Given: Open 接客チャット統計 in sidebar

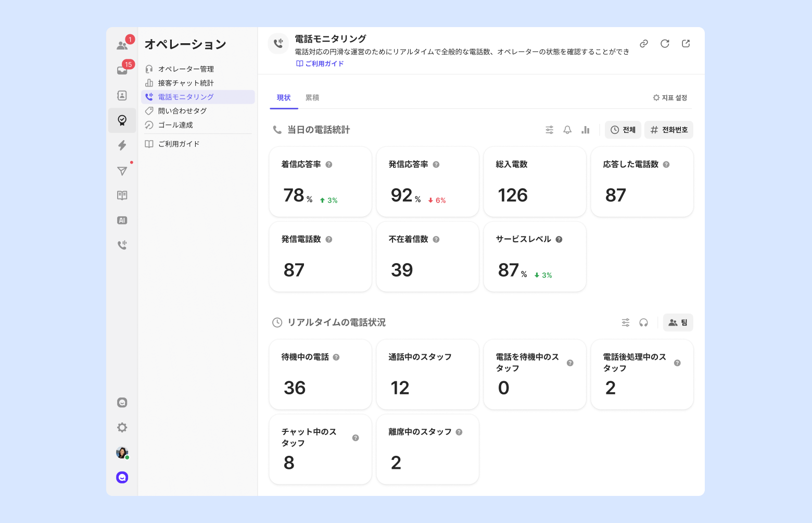Looking at the screenshot, I should pyautogui.click(x=186, y=83).
